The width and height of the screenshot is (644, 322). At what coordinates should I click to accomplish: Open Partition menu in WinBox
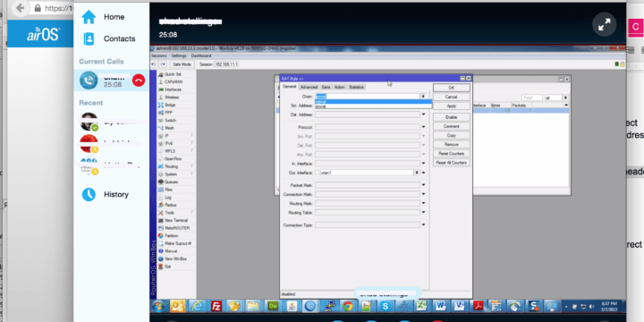[171, 236]
